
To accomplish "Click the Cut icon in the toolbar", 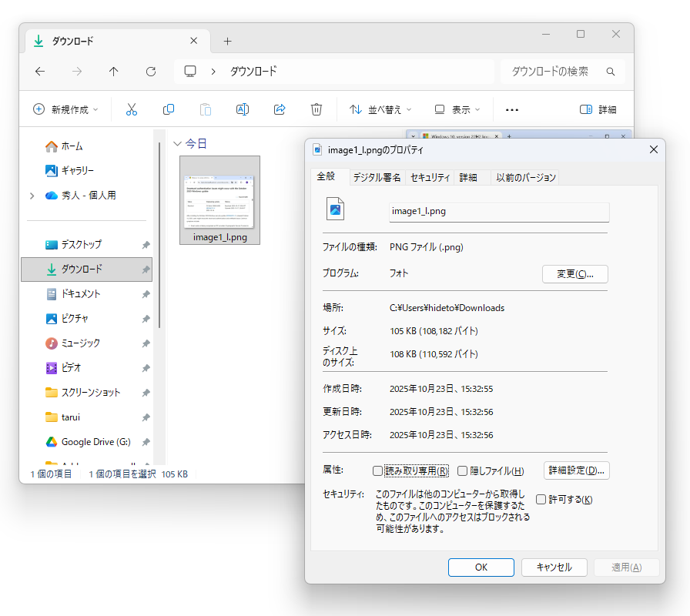I will 131,109.
